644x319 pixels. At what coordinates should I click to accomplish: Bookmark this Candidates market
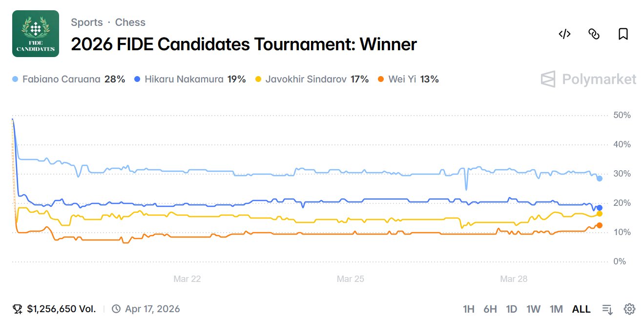click(x=623, y=34)
